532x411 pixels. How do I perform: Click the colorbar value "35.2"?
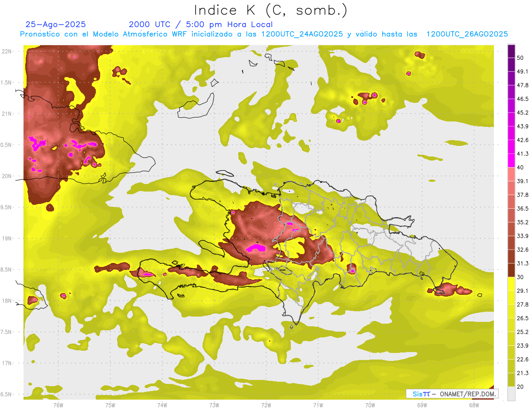(523, 222)
